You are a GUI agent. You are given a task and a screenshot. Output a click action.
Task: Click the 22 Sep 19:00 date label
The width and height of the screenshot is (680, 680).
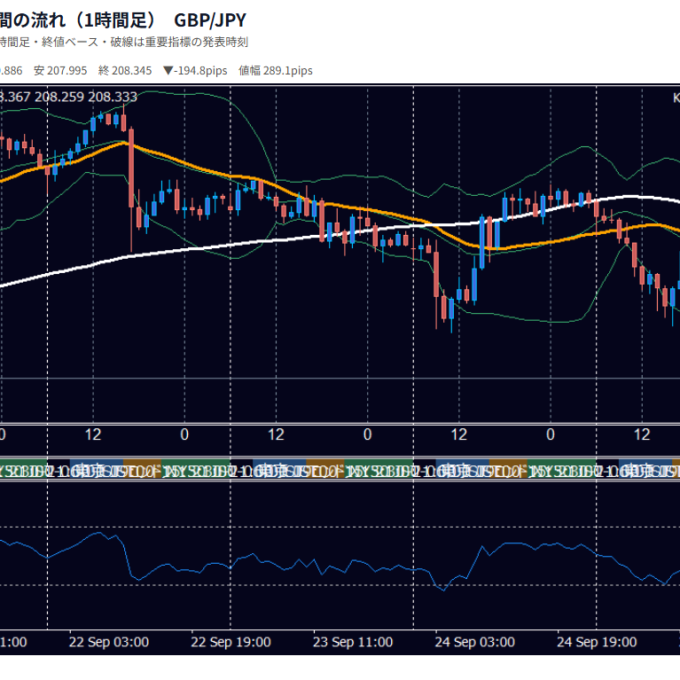pyautogui.click(x=231, y=642)
